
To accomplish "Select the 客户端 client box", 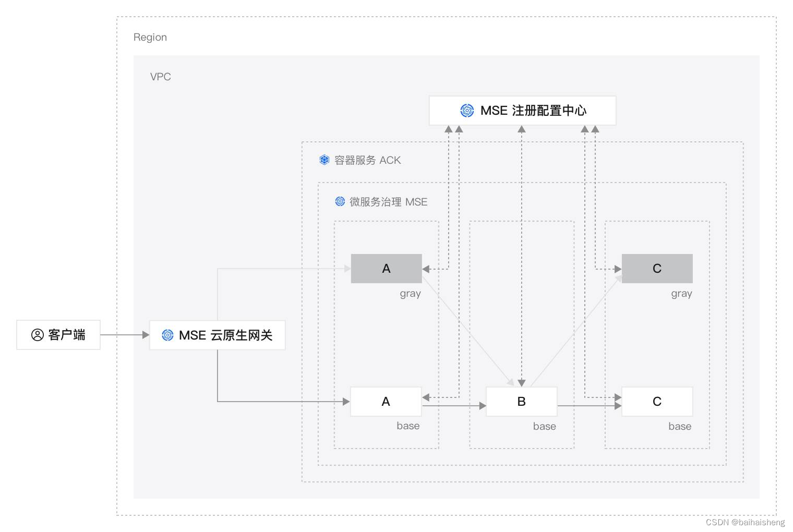I will [x=58, y=335].
